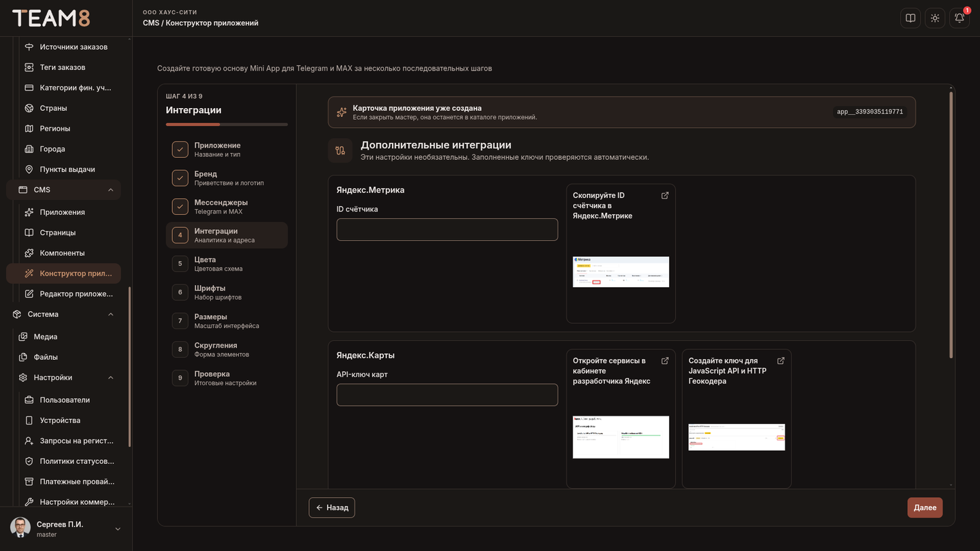Collapse the Система sidebar section
This screenshot has height=551, width=980.
click(x=111, y=314)
